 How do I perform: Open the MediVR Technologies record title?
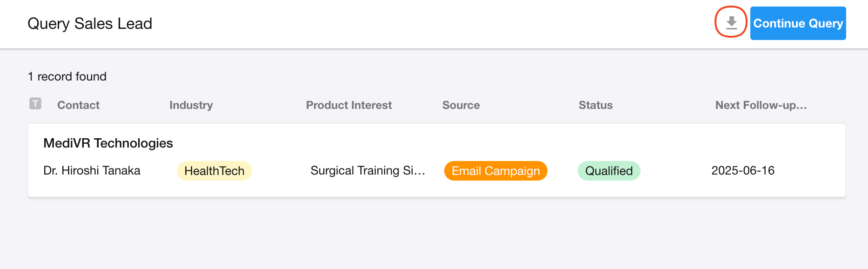pos(108,143)
